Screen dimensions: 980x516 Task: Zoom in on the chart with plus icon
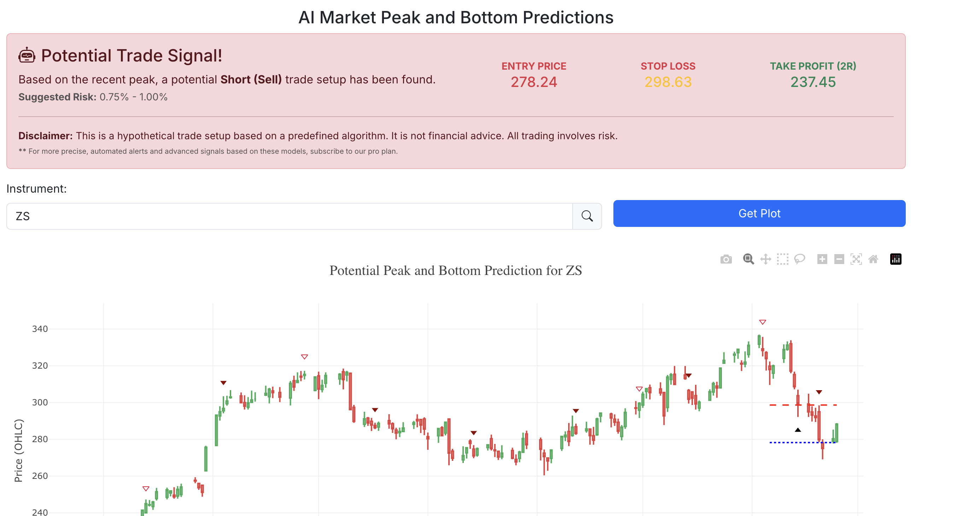[x=822, y=259]
